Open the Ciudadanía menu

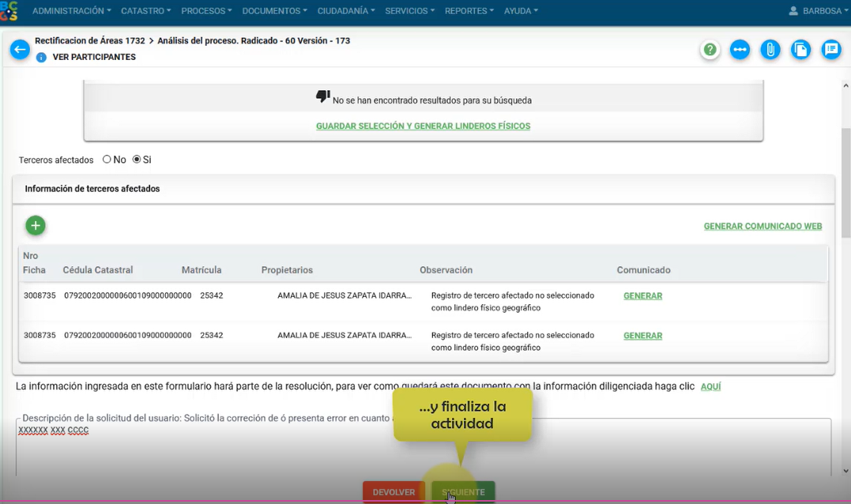click(345, 11)
